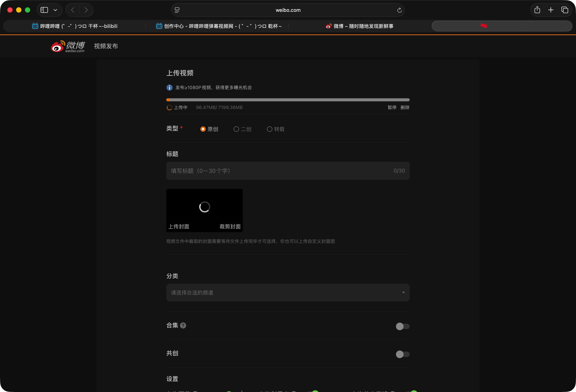Screen dimensions: 576x392
Task: Click 删除 to remove the upload
Action: coord(405,107)
